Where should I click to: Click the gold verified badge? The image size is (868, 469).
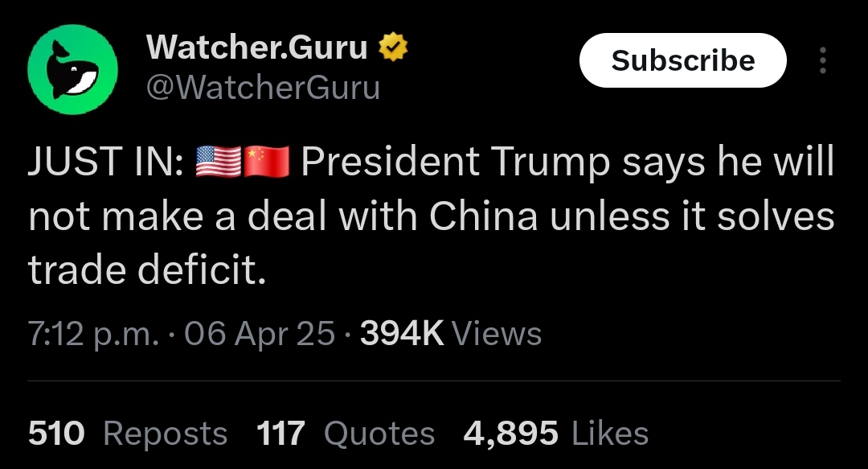pos(392,47)
